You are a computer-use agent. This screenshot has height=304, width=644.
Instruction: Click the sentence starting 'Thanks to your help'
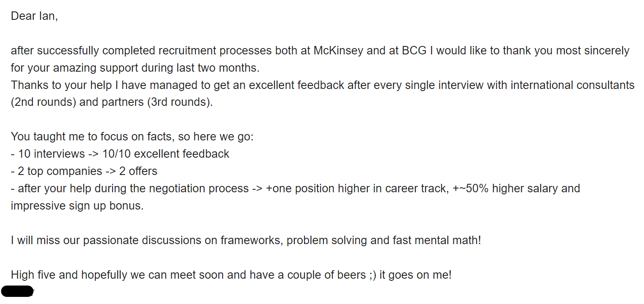coord(323,85)
